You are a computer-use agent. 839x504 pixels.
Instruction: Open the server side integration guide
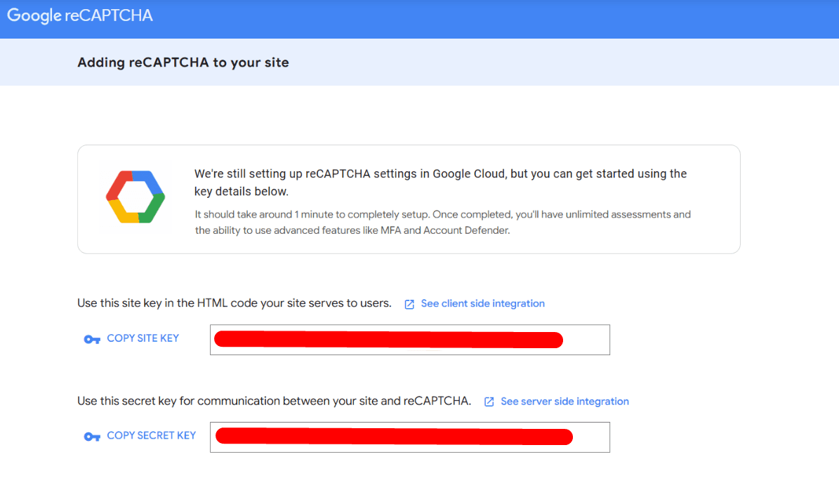(564, 401)
